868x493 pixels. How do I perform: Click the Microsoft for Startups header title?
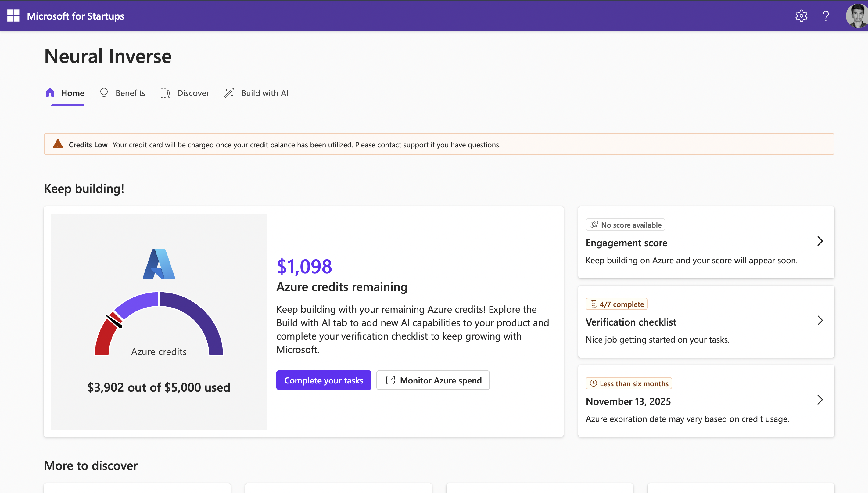(x=75, y=16)
